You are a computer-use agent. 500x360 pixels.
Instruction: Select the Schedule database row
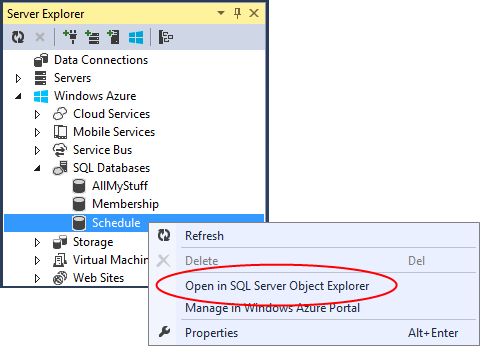[x=134, y=223]
